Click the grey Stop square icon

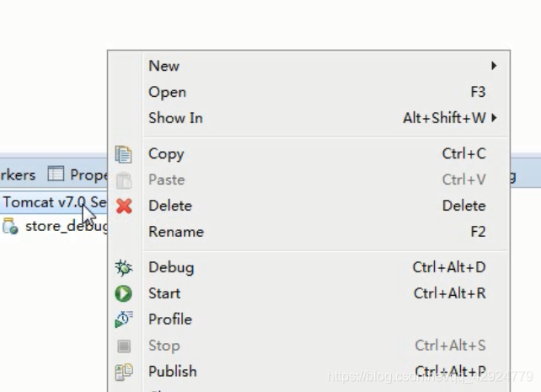pos(124,346)
